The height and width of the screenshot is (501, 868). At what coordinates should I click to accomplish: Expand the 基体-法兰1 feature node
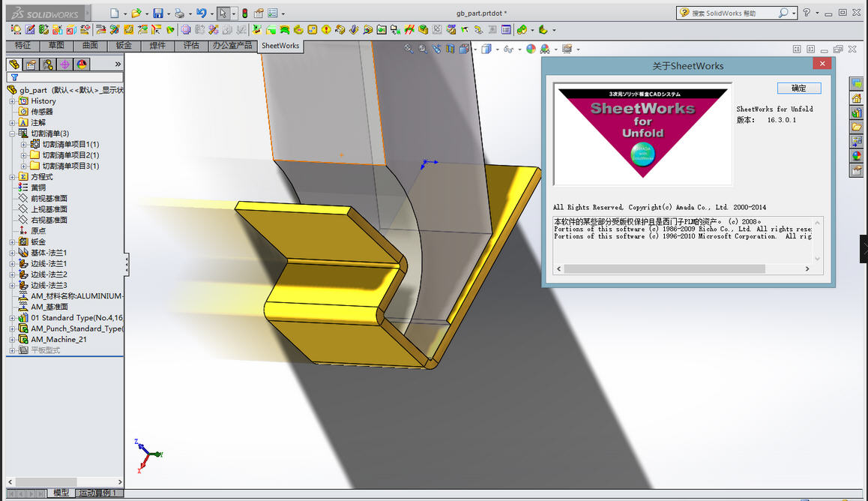click(12, 253)
